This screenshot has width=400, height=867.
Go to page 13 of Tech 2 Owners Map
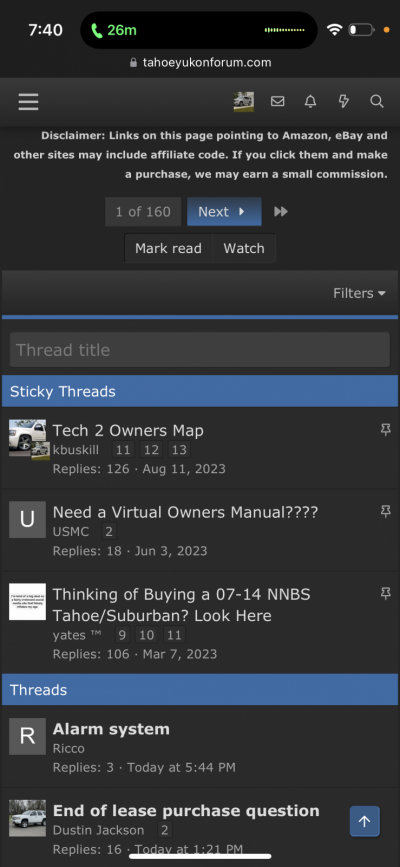tap(179, 450)
